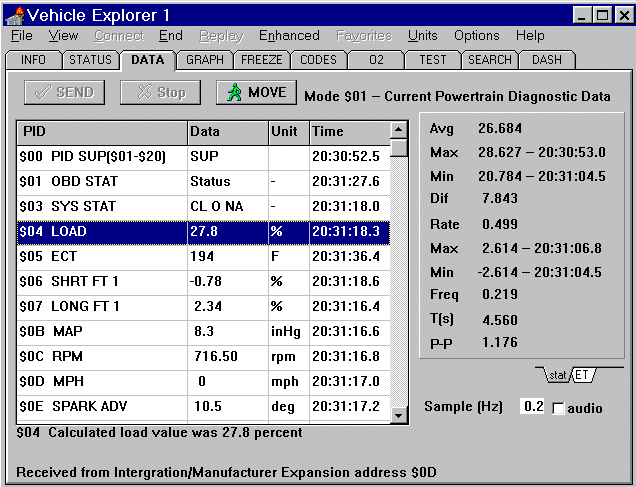Screen dimensions: 636x487
Task: Click the Time column header
Action: [347, 132]
